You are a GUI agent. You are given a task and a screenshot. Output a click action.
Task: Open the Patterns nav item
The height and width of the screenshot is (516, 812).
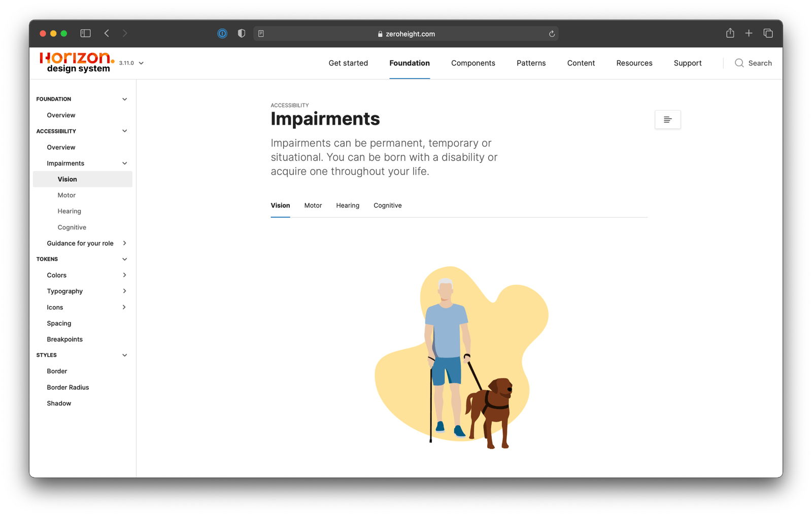pos(531,63)
